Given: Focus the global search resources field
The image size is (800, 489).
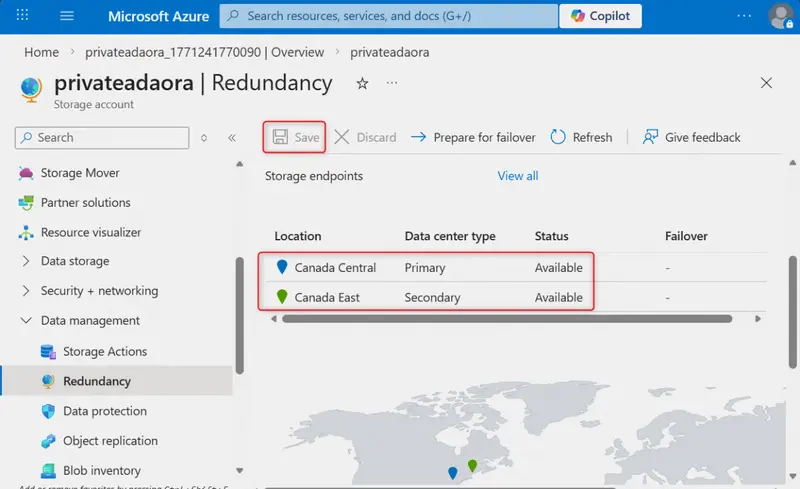Looking at the screenshot, I should coord(389,16).
